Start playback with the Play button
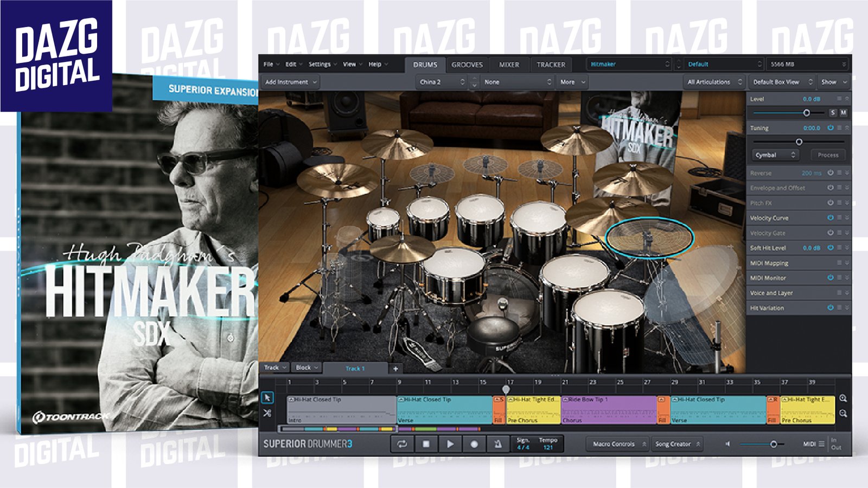The height and width of the screenshot is (488, 868). click(450, 444)
